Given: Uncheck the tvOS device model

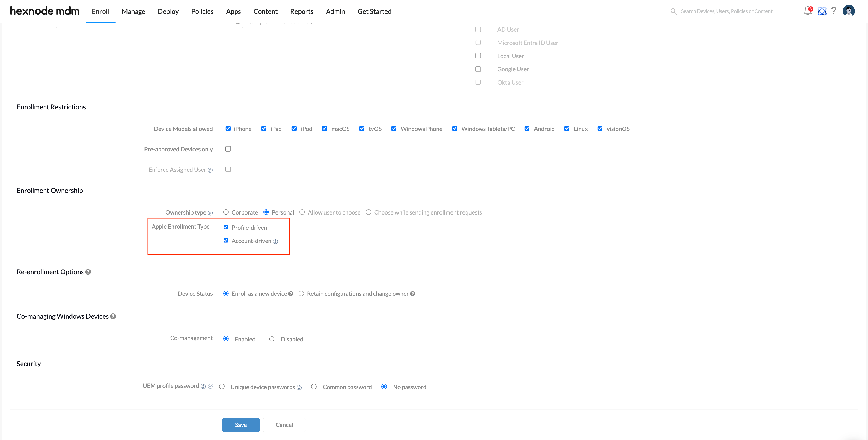Looking at the screenshot, I should coord(362,128).
